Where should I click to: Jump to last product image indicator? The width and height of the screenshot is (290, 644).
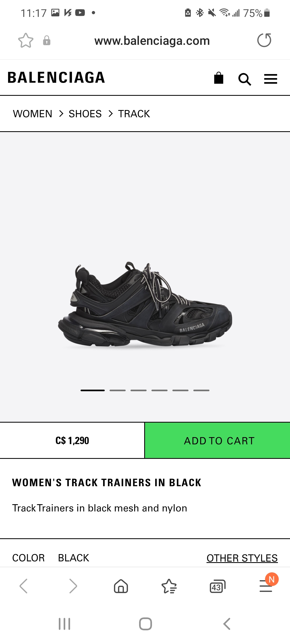tap(201, 390)
